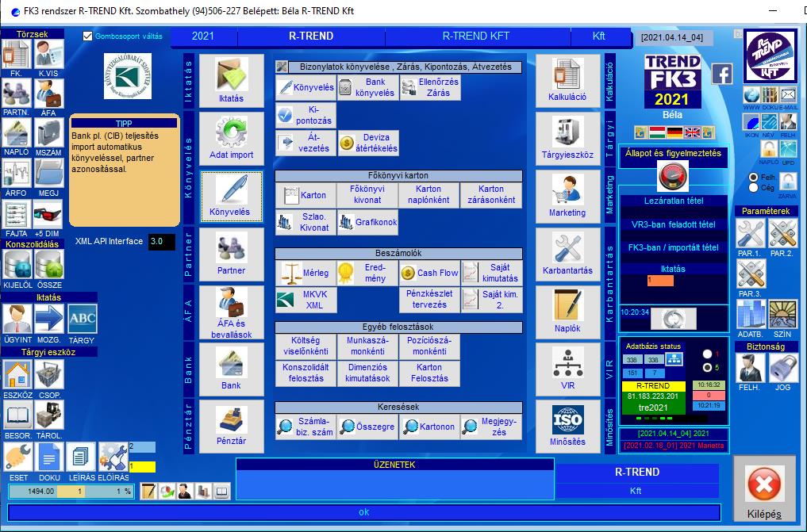Screen dimensions: 807x532
Task: Open the Adat import module
Action: click(x=232, y=138)
